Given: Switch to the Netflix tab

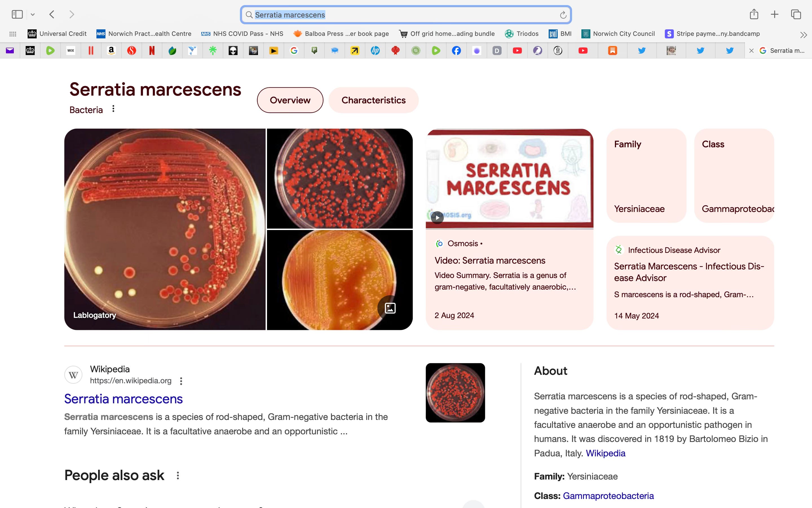Looking at the screenshot, I should 152,51.
